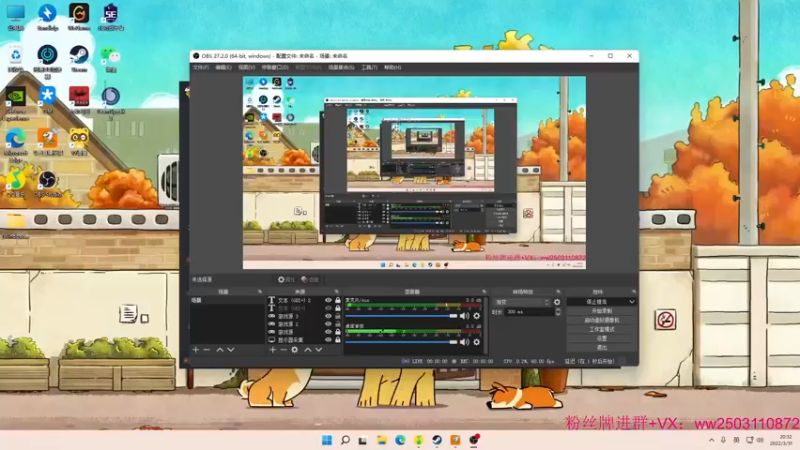Screen dimensions: 800x450
Task: Pop out the scenes dock panel icon
Action: pos(260,292)
